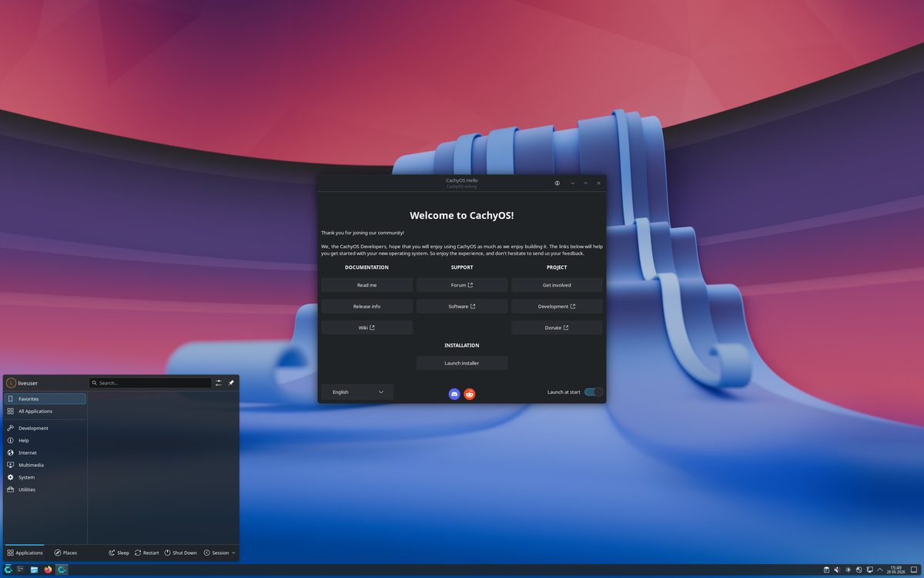The image size is (924, 578).
Task: Open the Development external link in Hello
Action: pyautogui.click(x=557, y=307)
